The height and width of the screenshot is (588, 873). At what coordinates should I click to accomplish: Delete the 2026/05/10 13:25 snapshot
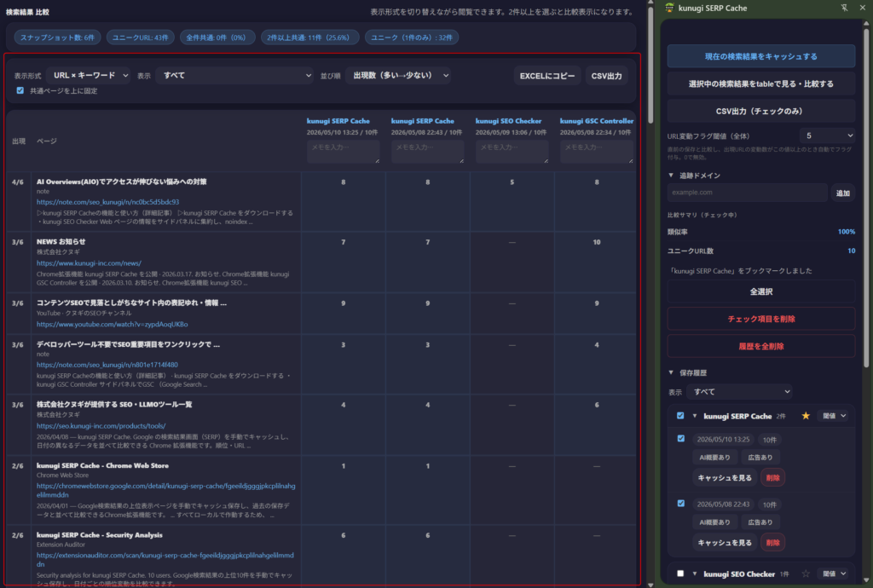772,477
